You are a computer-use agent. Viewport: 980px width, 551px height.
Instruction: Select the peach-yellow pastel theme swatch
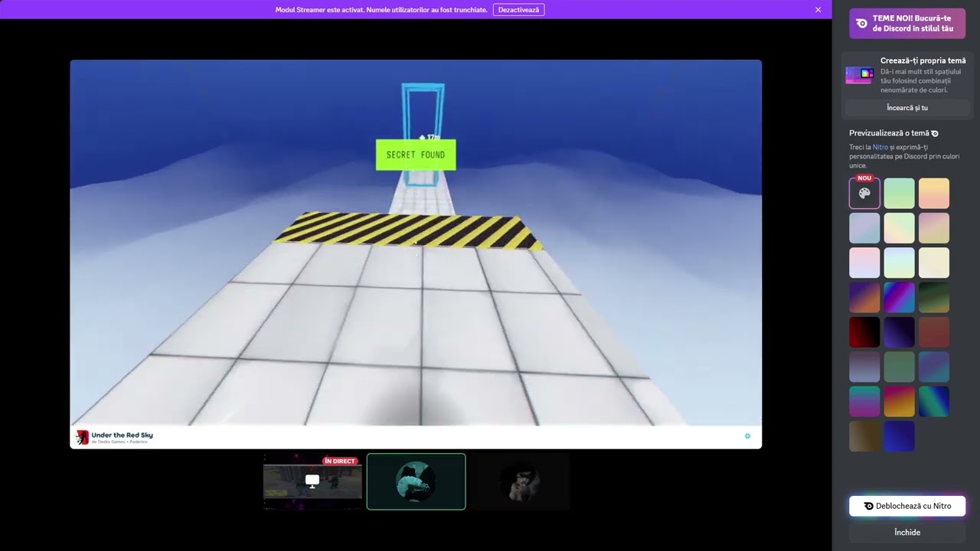coord(934,194)
